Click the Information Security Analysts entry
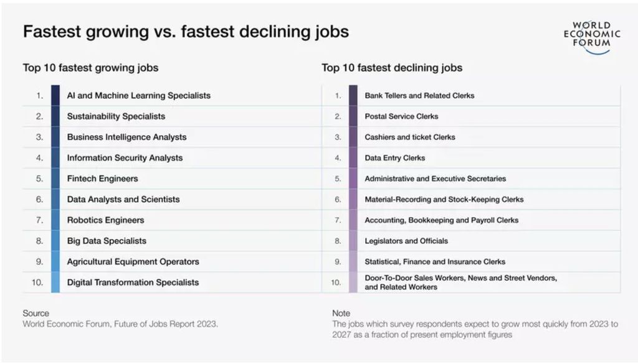Screen dimensions: 638x364 pos(125,158)
